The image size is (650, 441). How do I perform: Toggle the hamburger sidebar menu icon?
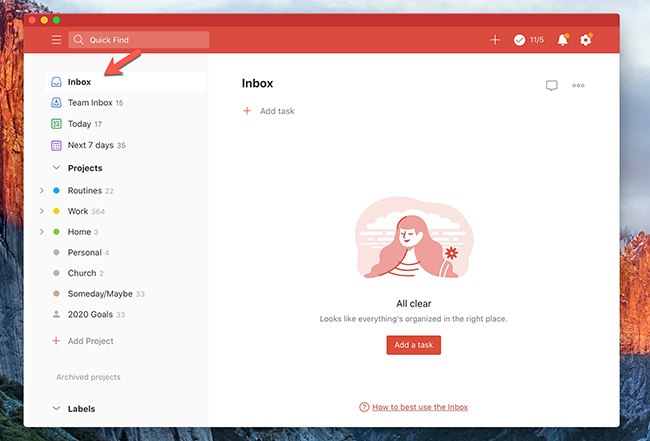56,40
